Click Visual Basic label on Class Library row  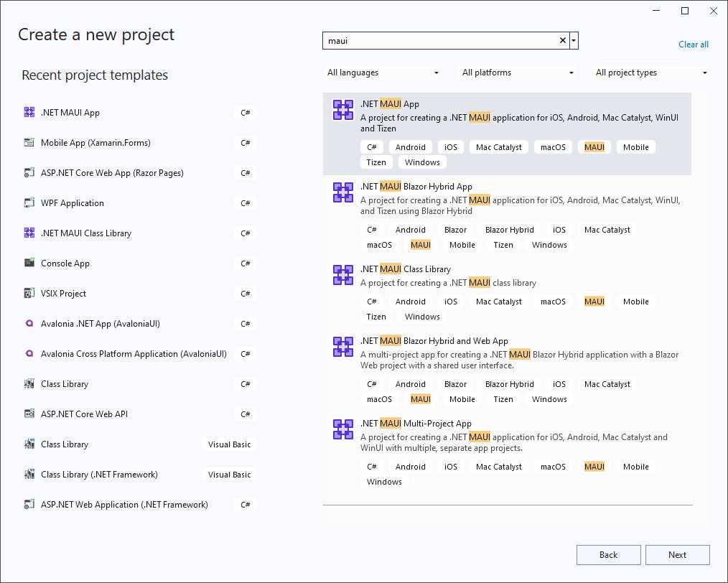229,444
